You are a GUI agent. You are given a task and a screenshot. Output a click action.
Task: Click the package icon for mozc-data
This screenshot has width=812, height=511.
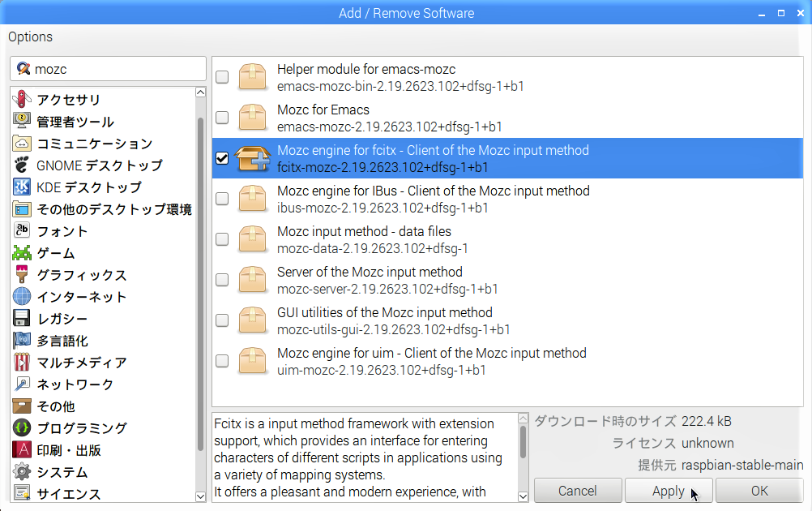(x=252, y=239)
